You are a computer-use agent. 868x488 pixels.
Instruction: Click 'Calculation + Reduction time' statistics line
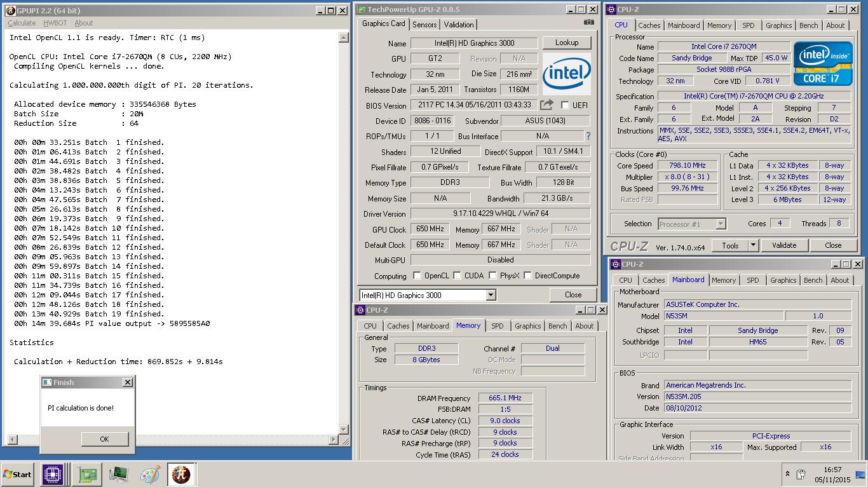coord(118,362)
